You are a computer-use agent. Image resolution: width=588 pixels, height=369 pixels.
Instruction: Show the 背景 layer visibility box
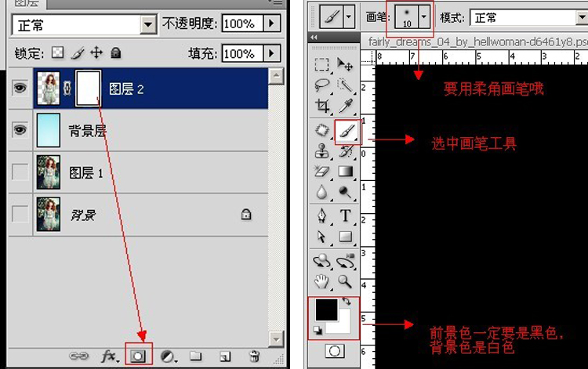20,214
